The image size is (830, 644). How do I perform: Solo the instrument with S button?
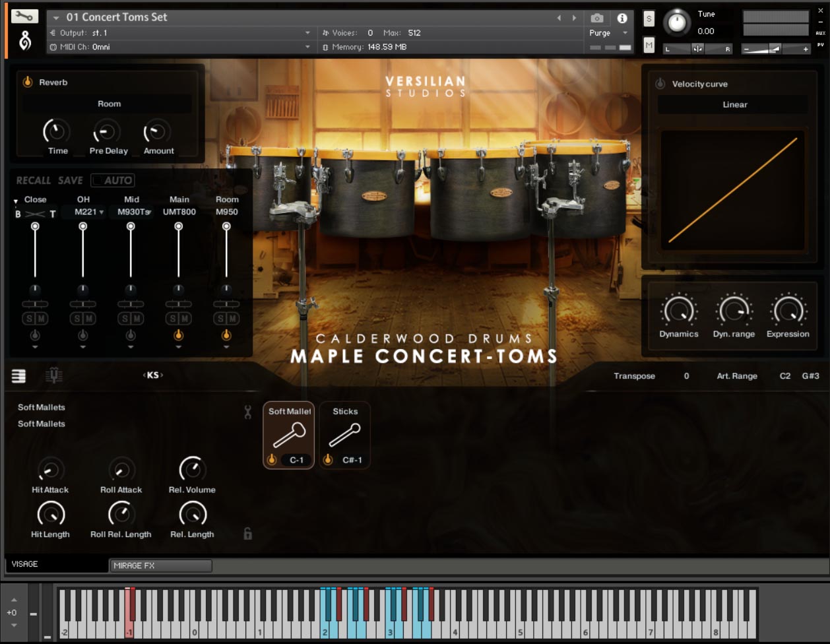click(649, 19)
